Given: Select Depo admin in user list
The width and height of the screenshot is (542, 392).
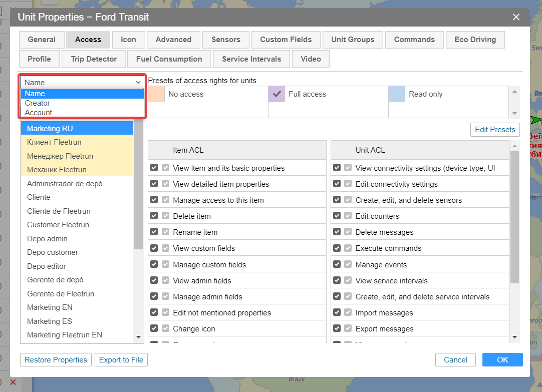Looking at the screenshot, I should [47, 239].
